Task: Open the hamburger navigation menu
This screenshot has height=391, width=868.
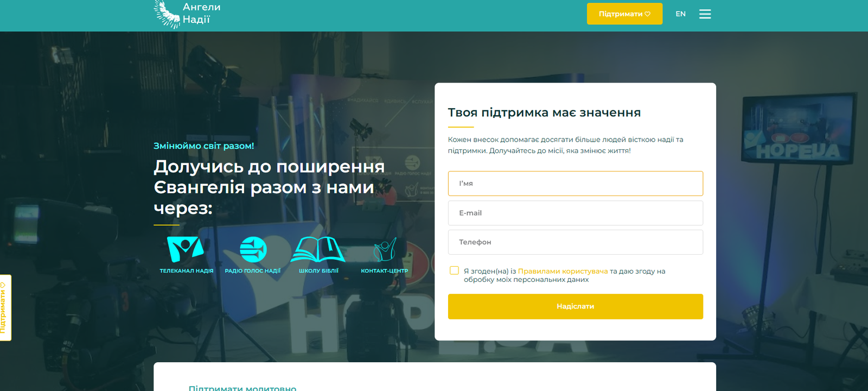Action: [705, 14]
